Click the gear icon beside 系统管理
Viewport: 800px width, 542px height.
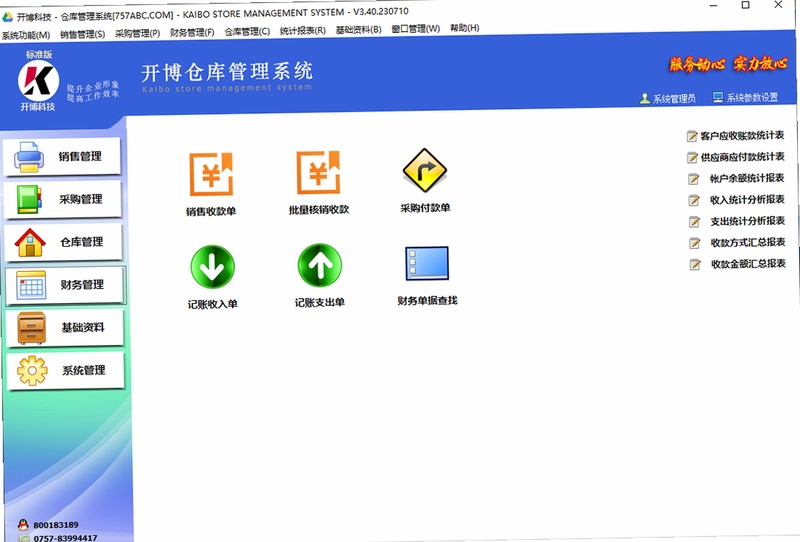coord(32,371)
